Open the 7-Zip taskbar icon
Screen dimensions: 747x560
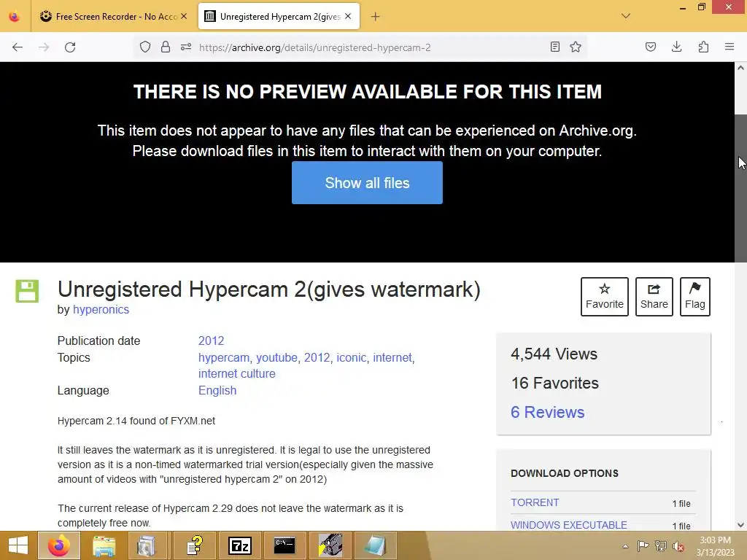point(239,545)
